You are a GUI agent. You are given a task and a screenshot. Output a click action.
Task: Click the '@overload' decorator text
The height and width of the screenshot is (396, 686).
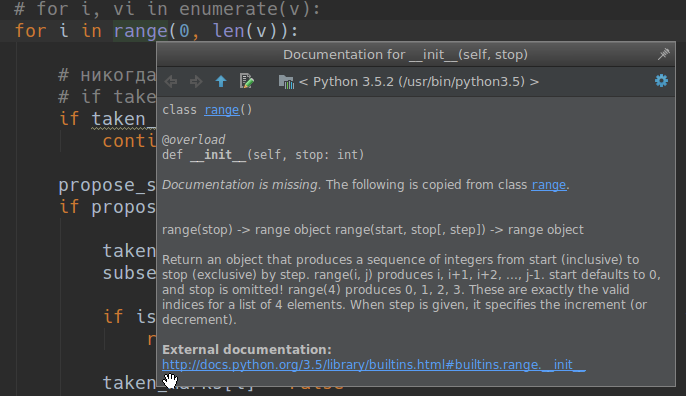(193, 140)
